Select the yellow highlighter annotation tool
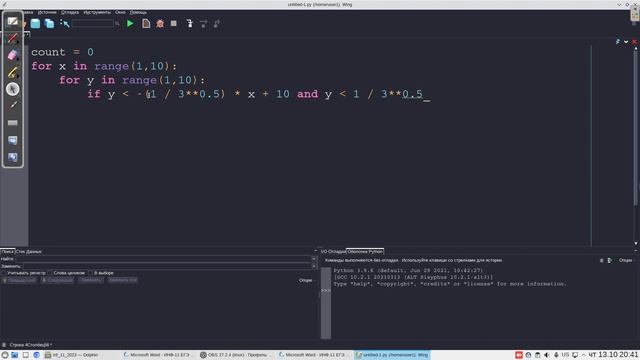 tap(13, 72)
